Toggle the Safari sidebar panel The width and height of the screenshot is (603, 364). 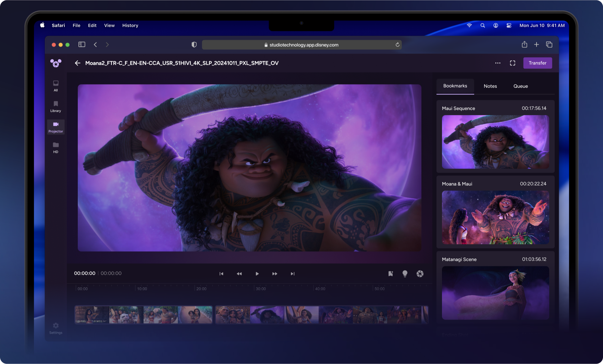pyautogui.click(x=82, y=45)
